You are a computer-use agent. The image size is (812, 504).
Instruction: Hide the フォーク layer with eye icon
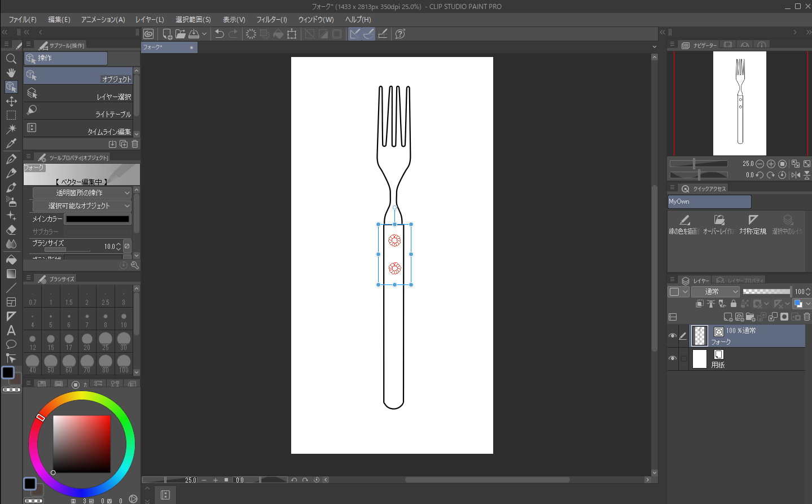(x=672, y=336)
